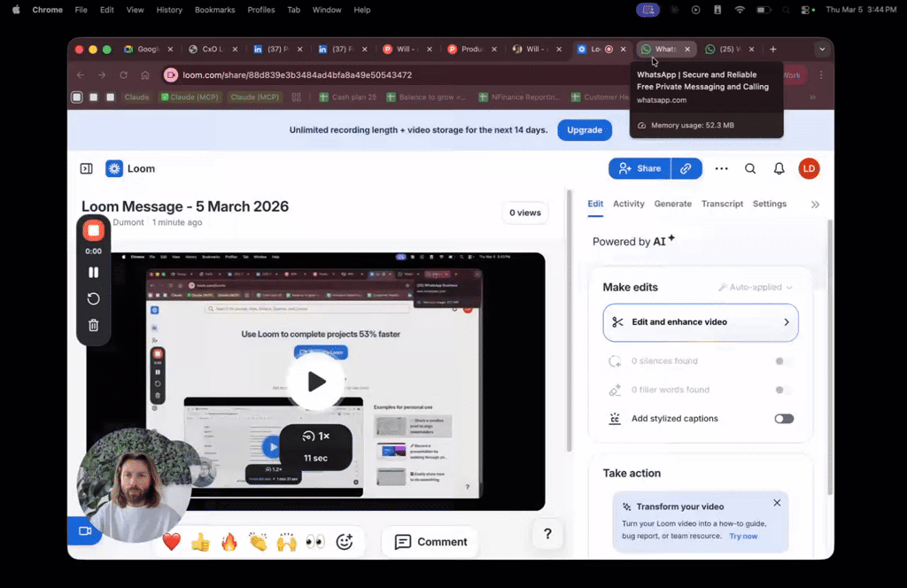Open the Loom home logo
Image resolution: width=907 pixels, height=588 pixels.
click(130, 169)
